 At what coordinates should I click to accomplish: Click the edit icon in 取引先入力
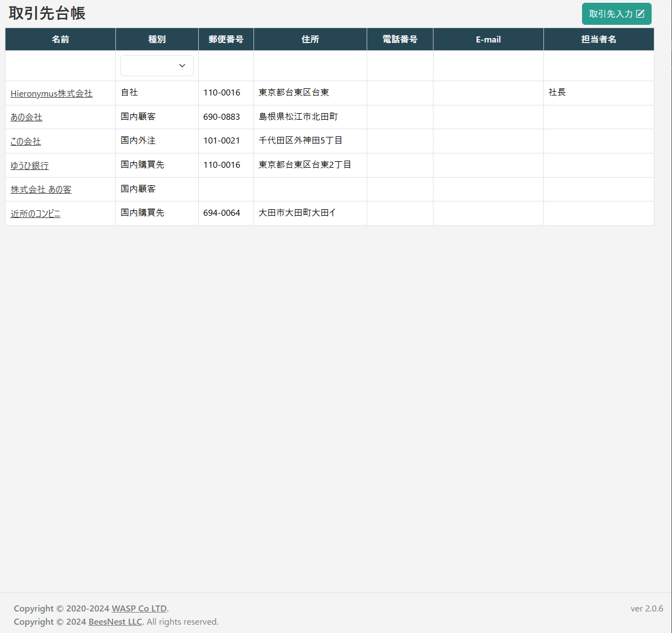[640, 14]
